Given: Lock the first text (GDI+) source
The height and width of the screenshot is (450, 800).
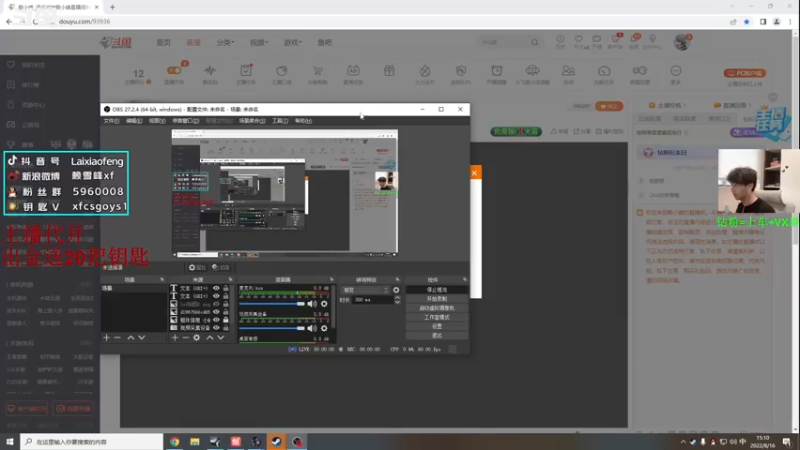Looking at the screenshot, I should [x=226, y=288].
